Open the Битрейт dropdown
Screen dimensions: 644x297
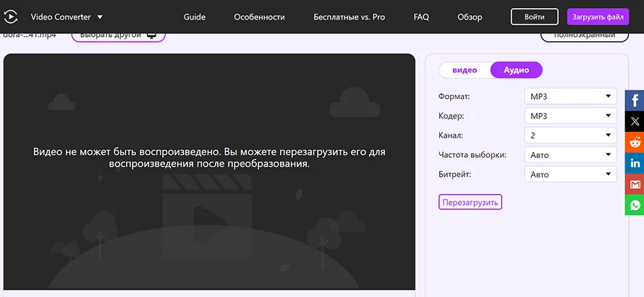[570, 175]
